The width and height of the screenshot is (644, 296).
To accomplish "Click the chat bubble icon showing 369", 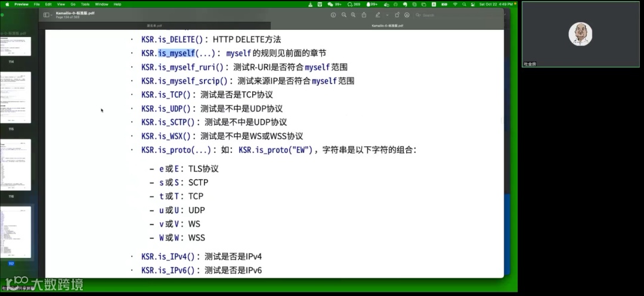I will tap(354, 4).
